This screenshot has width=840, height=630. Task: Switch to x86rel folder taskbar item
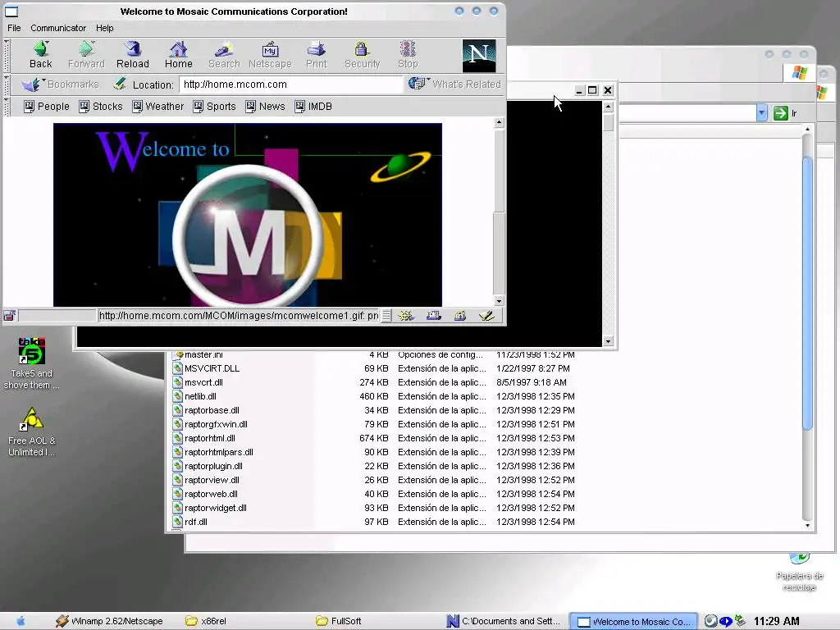coord(206,621)
